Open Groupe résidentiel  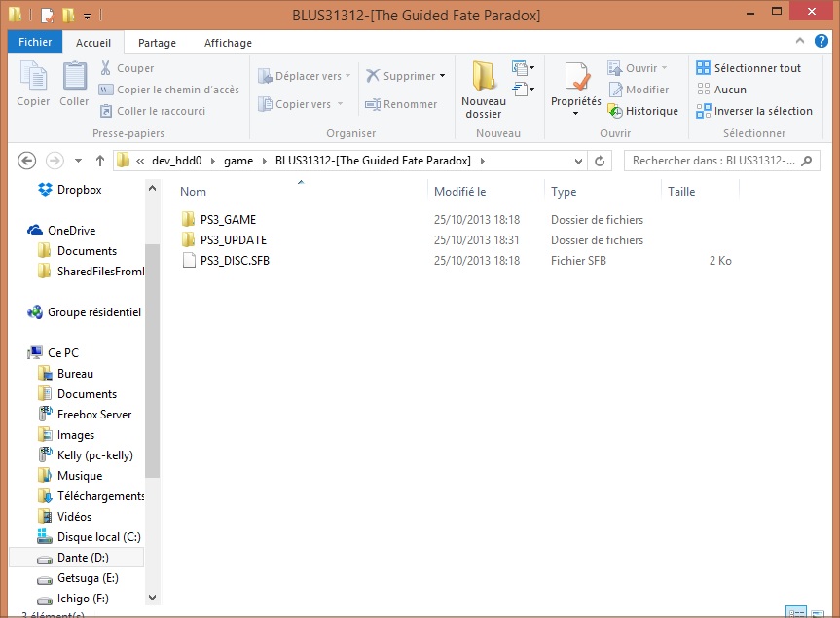coord(85,312)
